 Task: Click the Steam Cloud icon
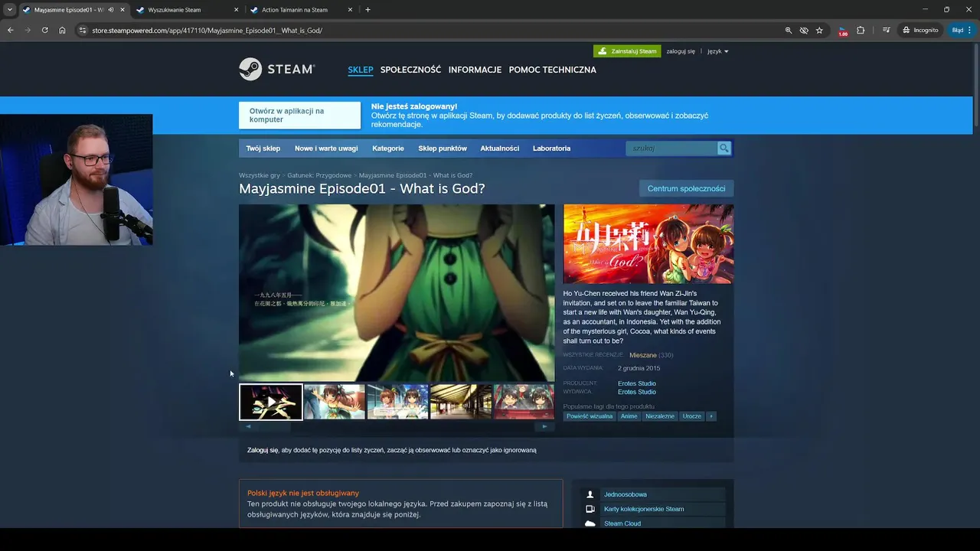click(x=590, y=523)
